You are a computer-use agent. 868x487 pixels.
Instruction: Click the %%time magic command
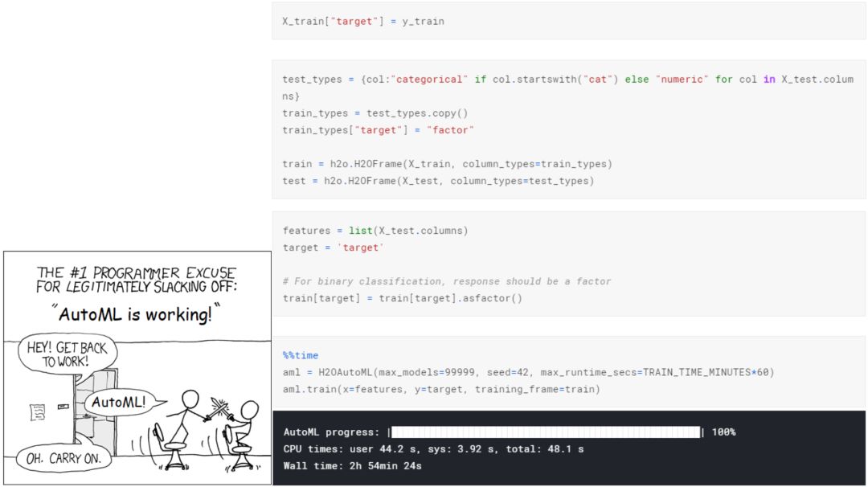coord(301,355)
